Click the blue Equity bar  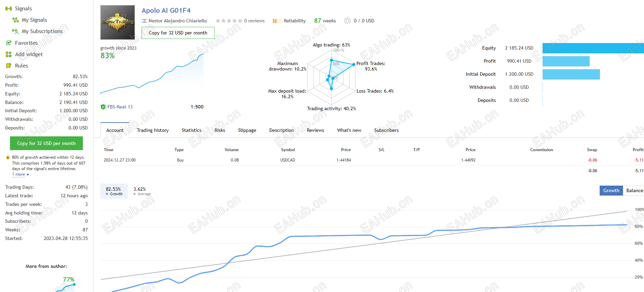[x=593, y=48]
